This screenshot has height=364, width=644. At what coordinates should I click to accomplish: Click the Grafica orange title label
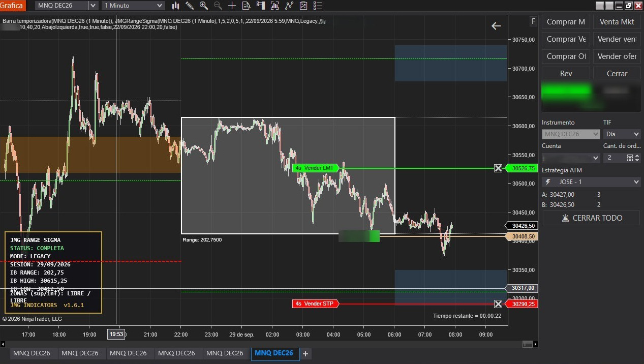click(x=12, y=6)
